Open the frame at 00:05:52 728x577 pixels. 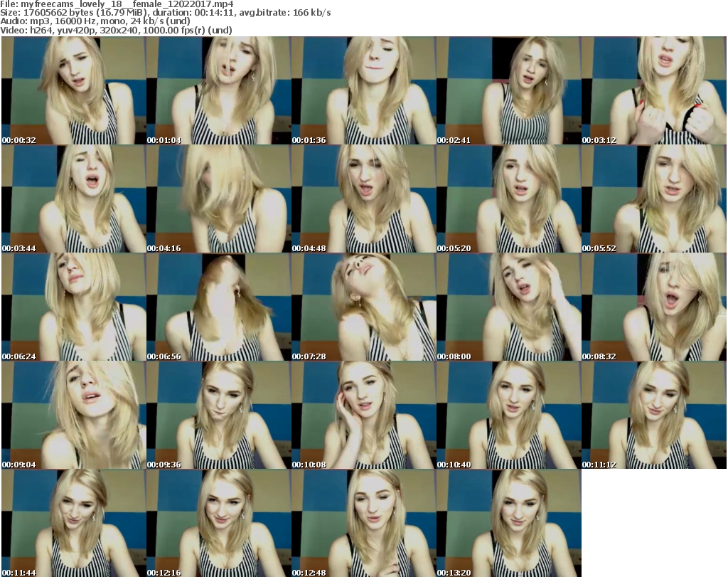pos(654,198)
